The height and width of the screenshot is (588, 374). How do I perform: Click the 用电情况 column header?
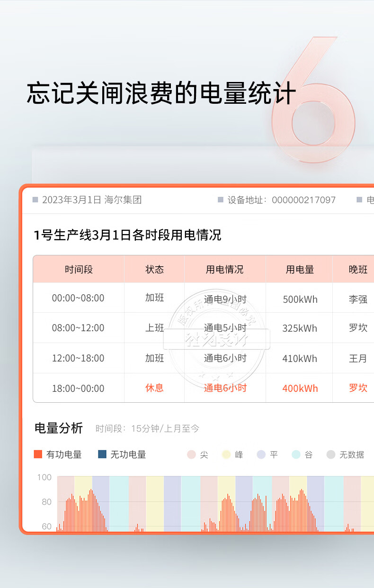pyautogui.click(x=225, y=270)
